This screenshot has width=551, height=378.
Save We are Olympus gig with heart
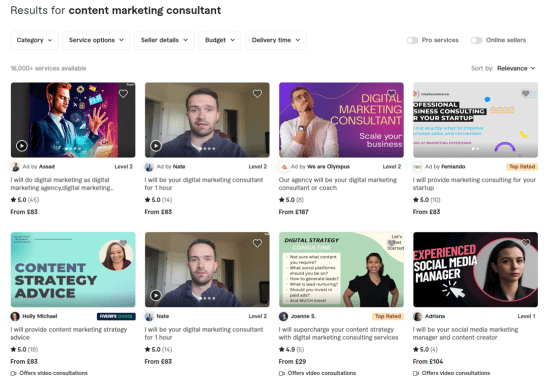391,94
